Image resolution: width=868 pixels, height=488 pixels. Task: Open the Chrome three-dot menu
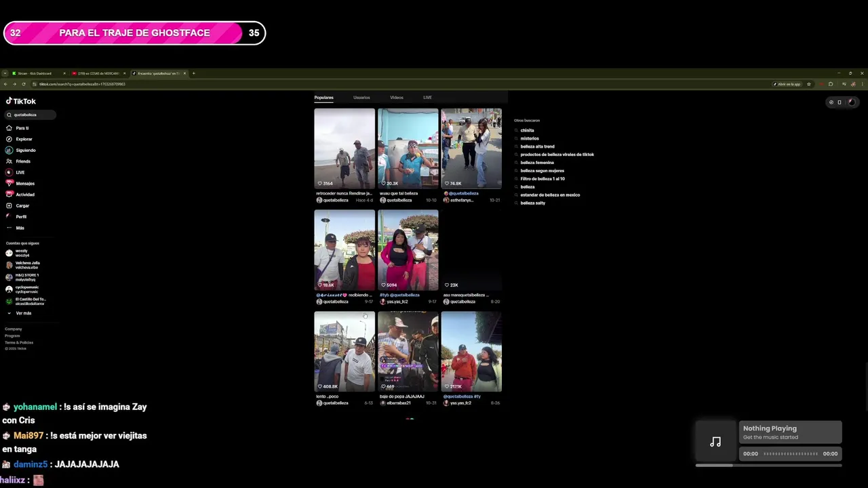[x=862, y=84]
